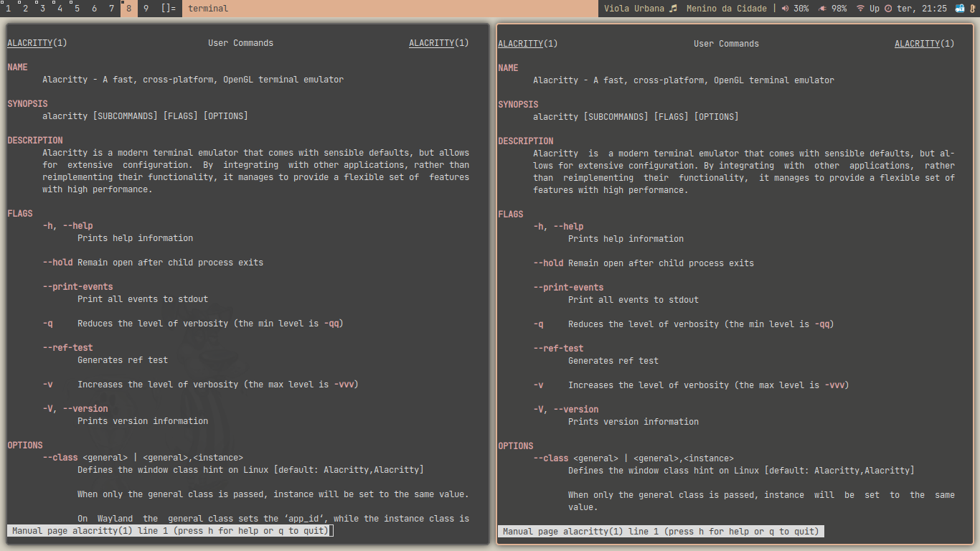
Task: Click the 'Viola Urbana' song text
Action: click(x=634, y=9)
